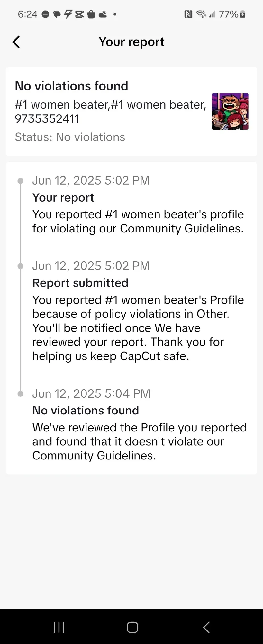Tap the weather notification icon in status bar

[x=103, y=14]
